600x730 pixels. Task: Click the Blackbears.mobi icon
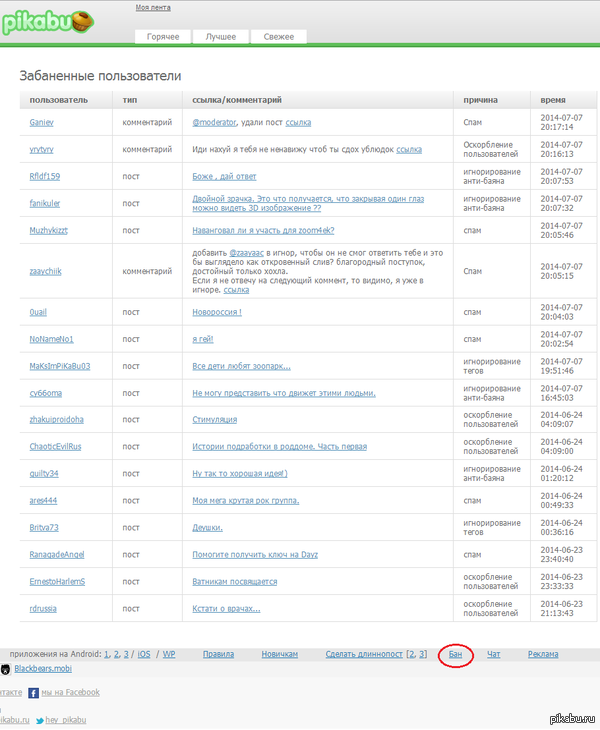pyautogui.click(x=5, y=668)
